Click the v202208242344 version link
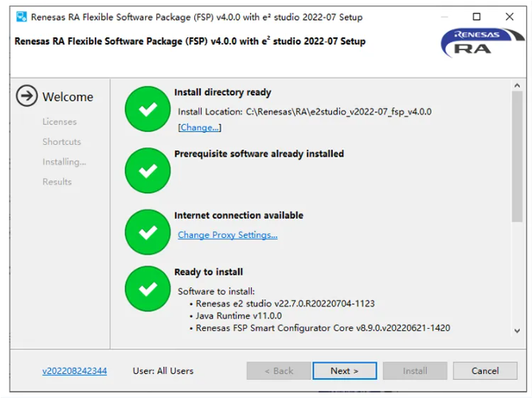Viewport: 532px width, 398px height. (75, 371)
